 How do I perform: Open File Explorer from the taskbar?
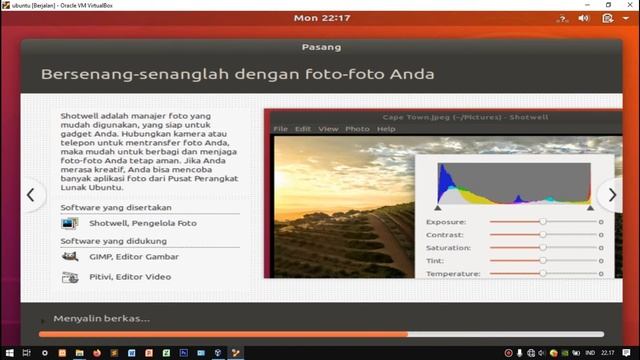click(80, 353)
